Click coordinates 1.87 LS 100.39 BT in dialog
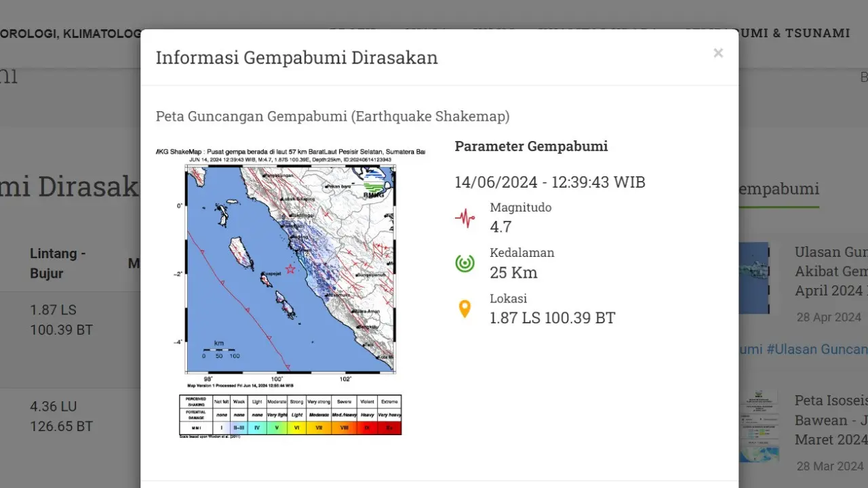Screen dimensions: 868x488 click(x=553, y=318)
